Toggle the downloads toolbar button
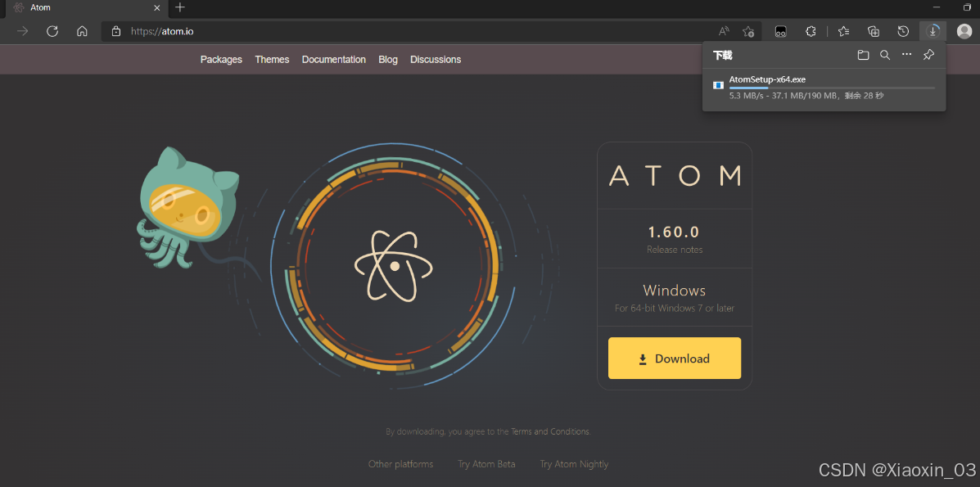The width and height of the screenshot is (980, 487). tap(933, 31)
